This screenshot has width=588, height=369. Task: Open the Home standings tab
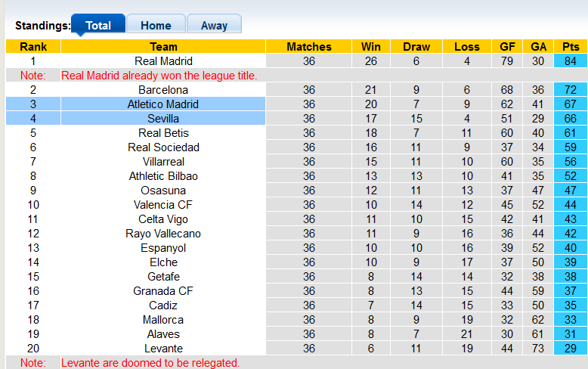pyautogui.click(x=156, y=25)
